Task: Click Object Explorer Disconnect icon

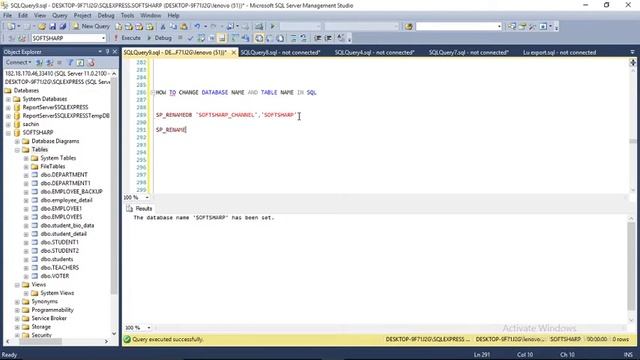Action: pyautogui.click(x=50, y=62)
